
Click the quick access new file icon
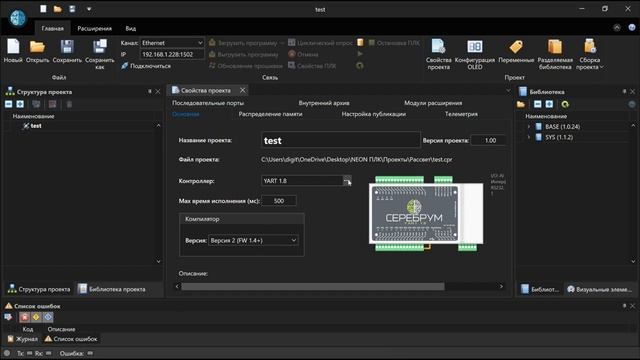coord(43,9)
